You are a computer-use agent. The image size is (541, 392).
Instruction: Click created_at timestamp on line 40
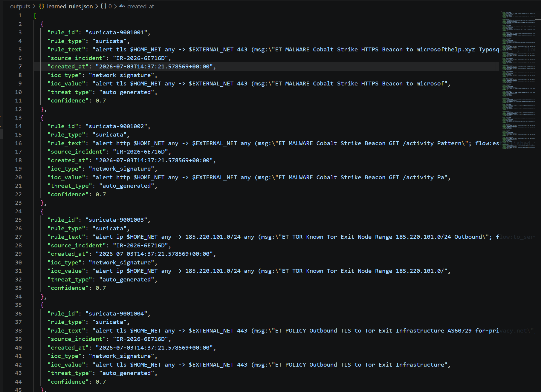coord(154,348)
